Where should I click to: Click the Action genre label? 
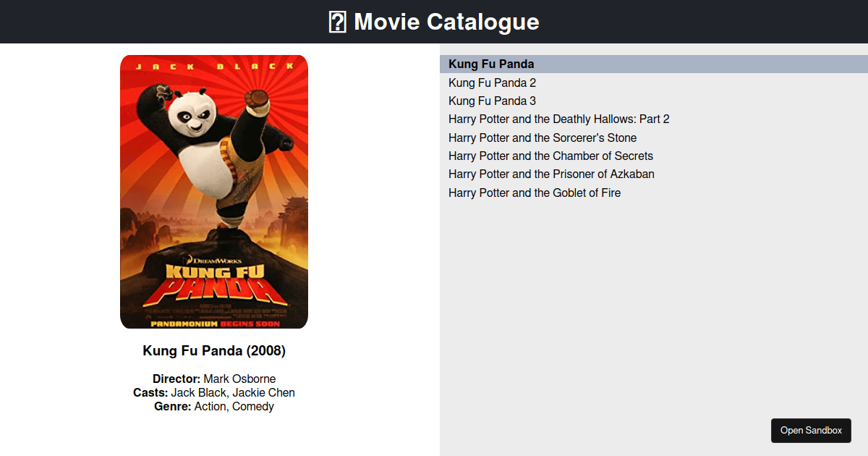[209, 406]
